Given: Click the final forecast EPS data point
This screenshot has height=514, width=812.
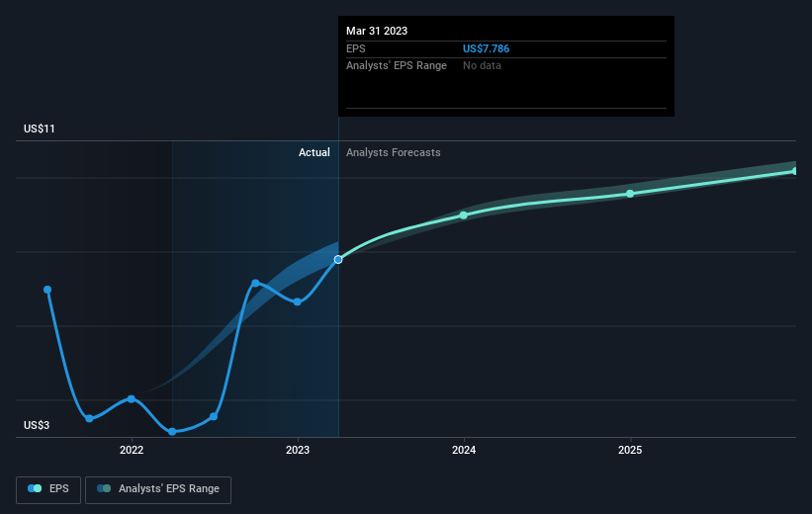Looking at the screenshot, I should [795, 171].
